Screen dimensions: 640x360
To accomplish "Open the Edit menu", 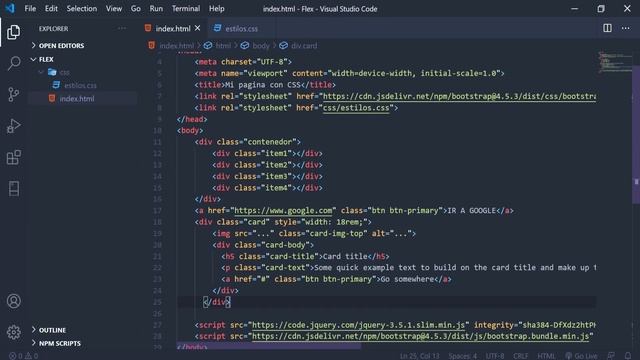I will point(51,8).
